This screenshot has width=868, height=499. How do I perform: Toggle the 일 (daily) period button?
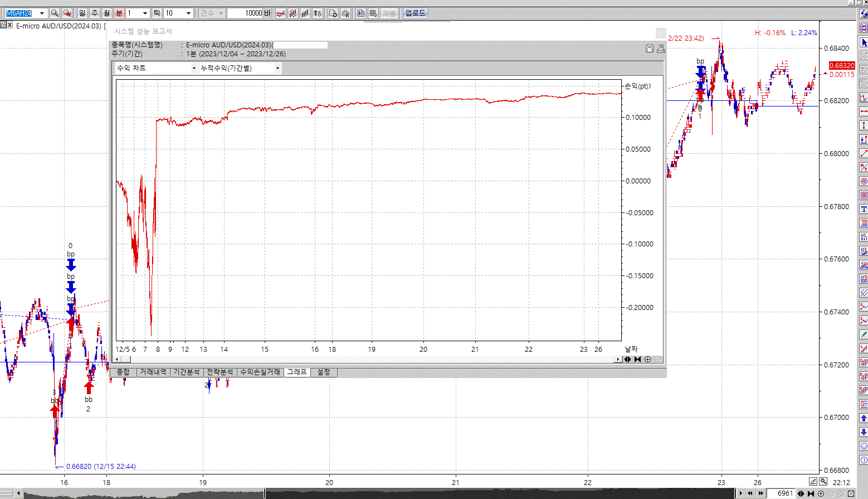coord(82,13)
